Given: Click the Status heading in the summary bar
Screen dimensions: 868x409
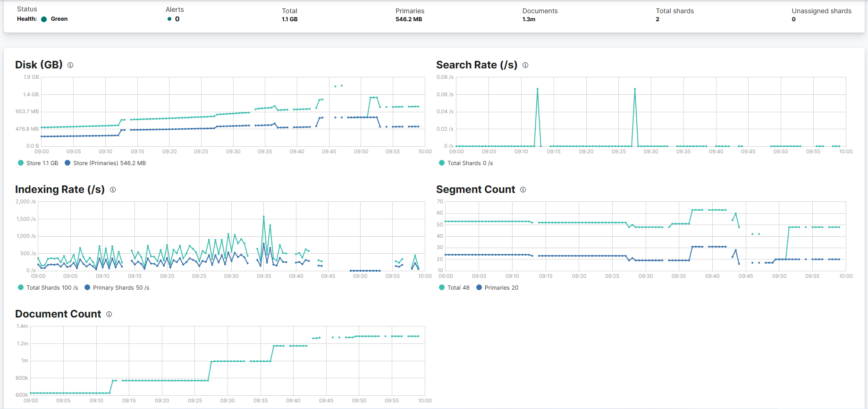Looking at the screenshot, I should [27, 9].
